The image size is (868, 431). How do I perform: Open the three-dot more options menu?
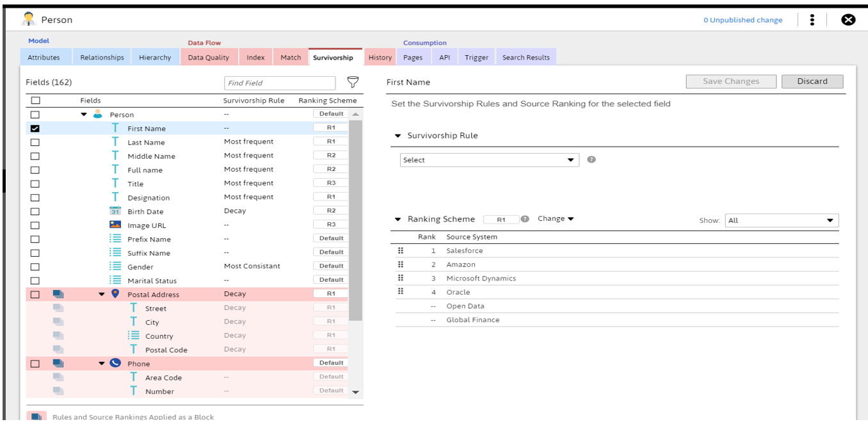(812, 20)
